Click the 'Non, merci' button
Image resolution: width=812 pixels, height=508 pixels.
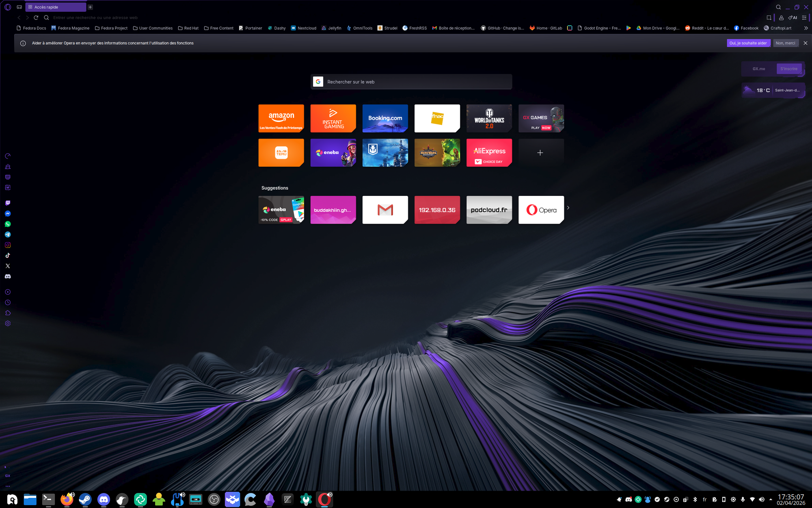[785, 43]
